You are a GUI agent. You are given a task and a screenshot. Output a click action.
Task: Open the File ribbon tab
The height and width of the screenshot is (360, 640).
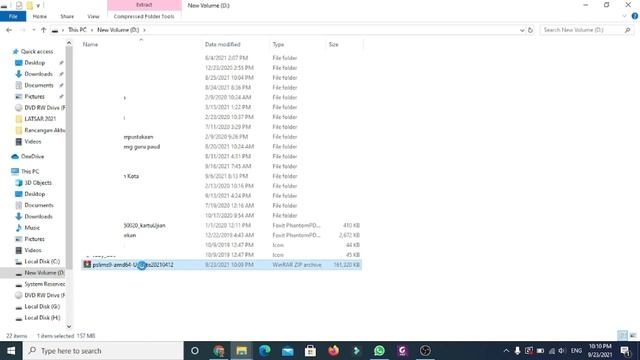click(x=13, y=16)
